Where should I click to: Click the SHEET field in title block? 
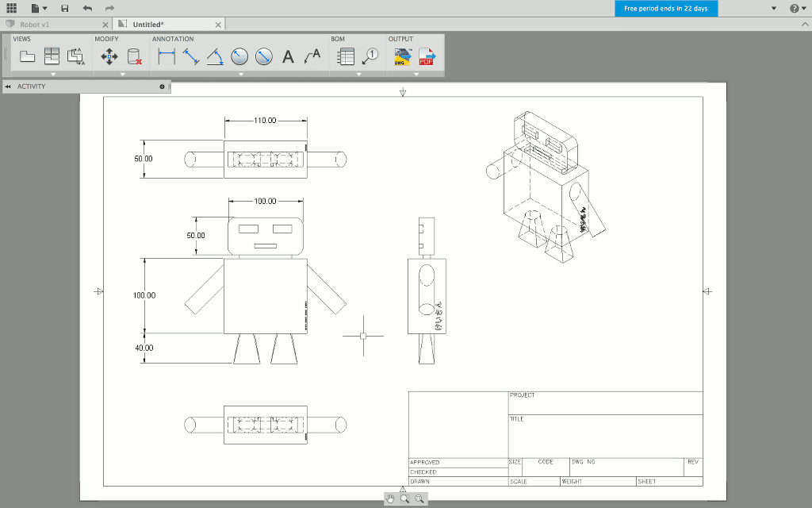669,482
